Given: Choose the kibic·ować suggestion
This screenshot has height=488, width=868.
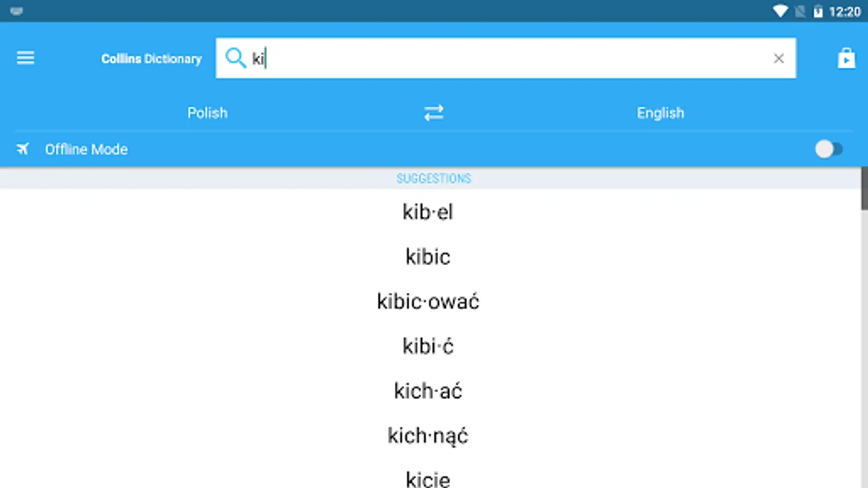Looking at the screenshot, I should [x=427, y=301].
